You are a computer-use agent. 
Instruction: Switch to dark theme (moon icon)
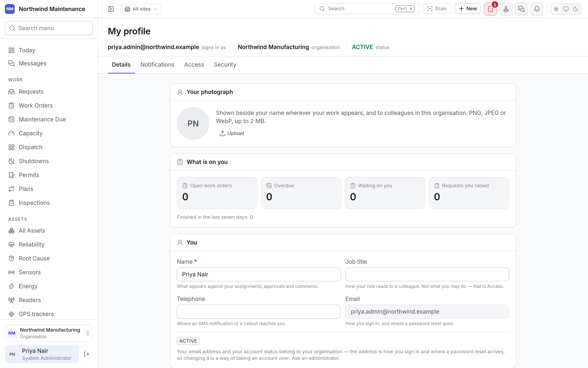[x=576, y=9]
